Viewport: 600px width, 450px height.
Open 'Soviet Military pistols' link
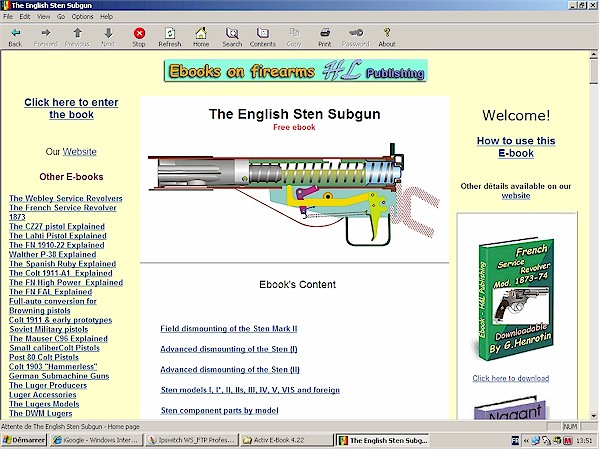[49, 329]
